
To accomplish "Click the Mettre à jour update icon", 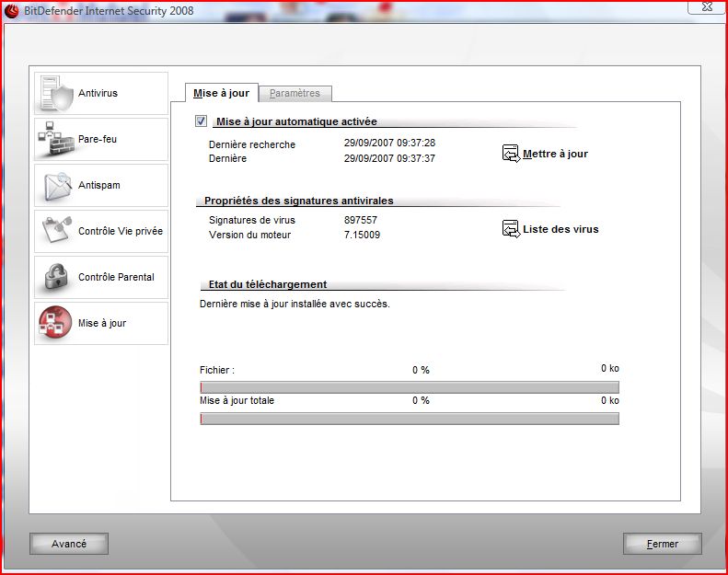I will [x=511, y=153].
